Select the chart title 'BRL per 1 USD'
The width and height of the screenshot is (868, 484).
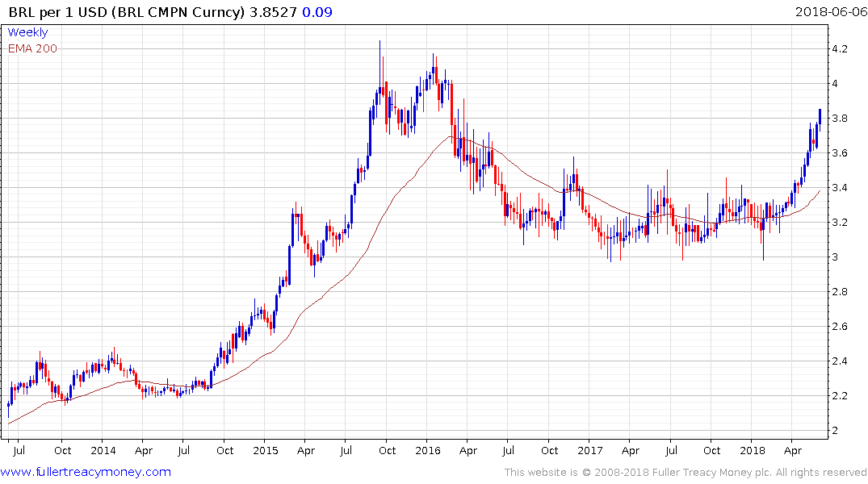pos(57,12)
